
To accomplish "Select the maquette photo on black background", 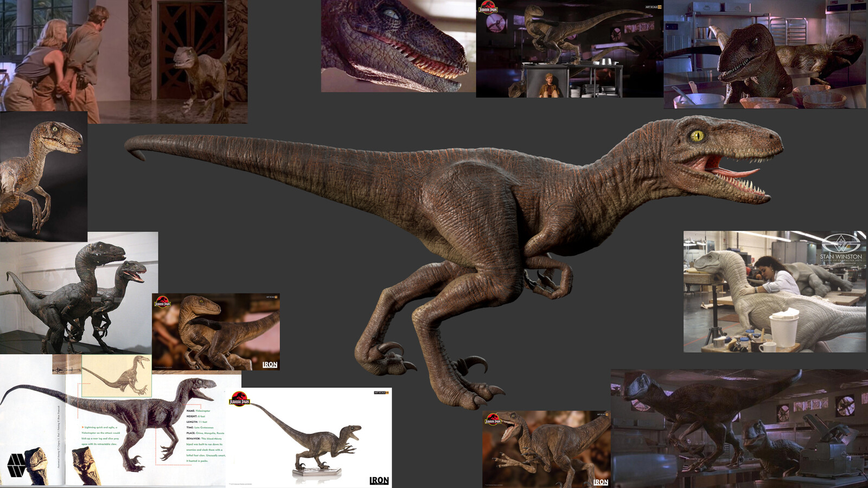I will click(x=43, y=177).
